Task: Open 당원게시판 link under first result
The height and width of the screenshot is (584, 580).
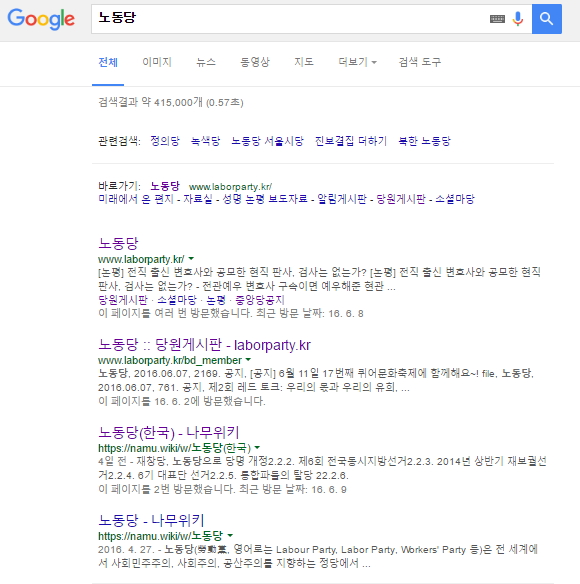Action: 123,300
